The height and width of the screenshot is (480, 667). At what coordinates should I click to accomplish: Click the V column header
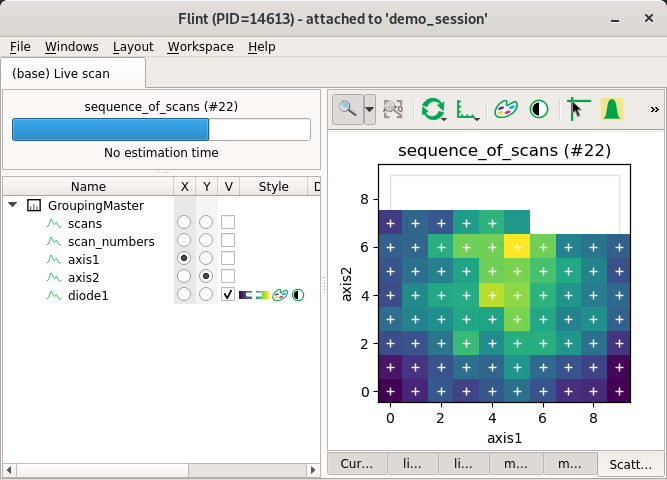click(229, 186)
